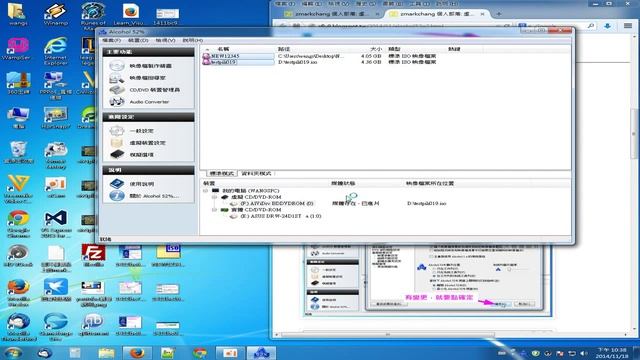Open the FileZilla desktop shortcut
The height and width of the screenshot is (360, 640).
coord(93,255)
